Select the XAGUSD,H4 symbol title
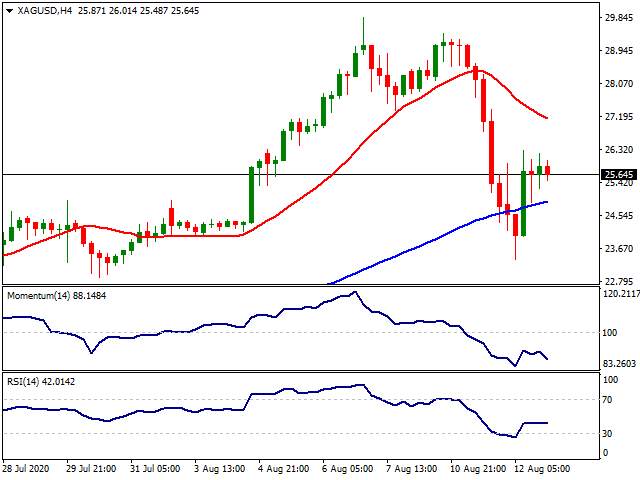The height and width of the screenshot is (480, 640). 44,11
